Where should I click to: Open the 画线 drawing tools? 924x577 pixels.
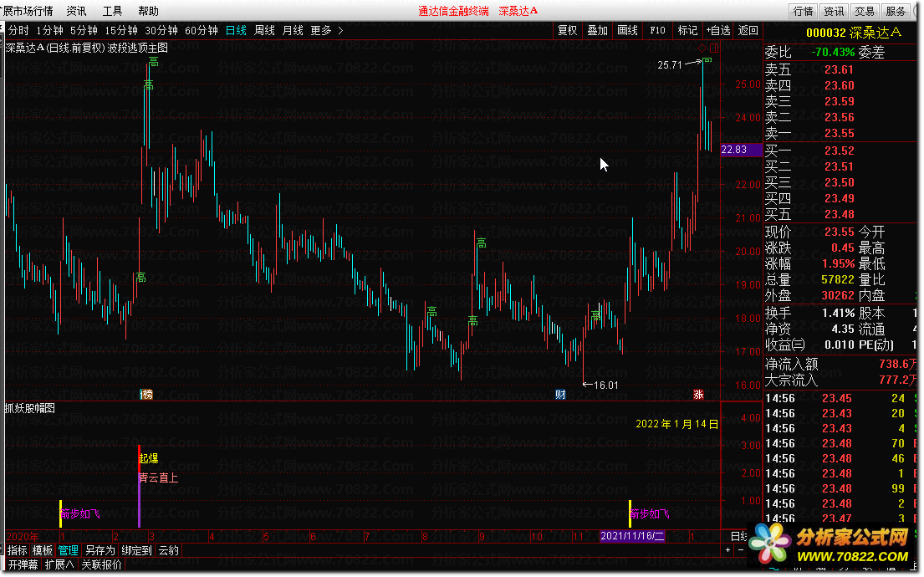pos(628,30)
